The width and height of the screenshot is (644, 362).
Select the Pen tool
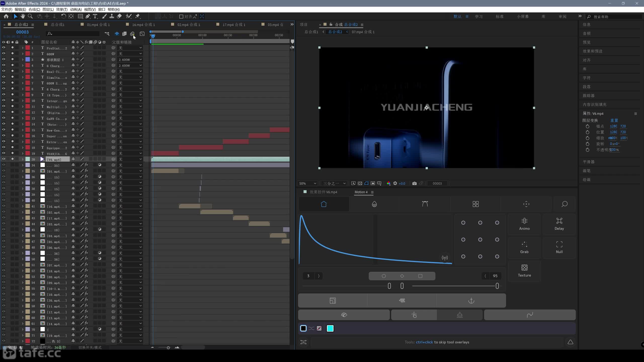pos(88,16)
